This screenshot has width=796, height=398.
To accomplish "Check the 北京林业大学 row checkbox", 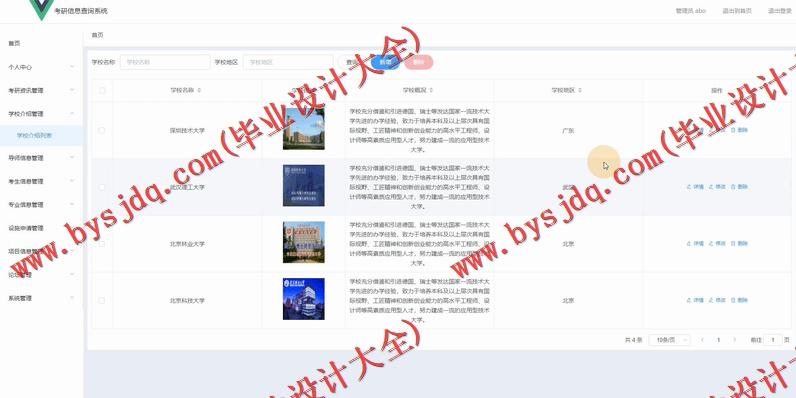I will pyautogui.click(x=102, y=244).
